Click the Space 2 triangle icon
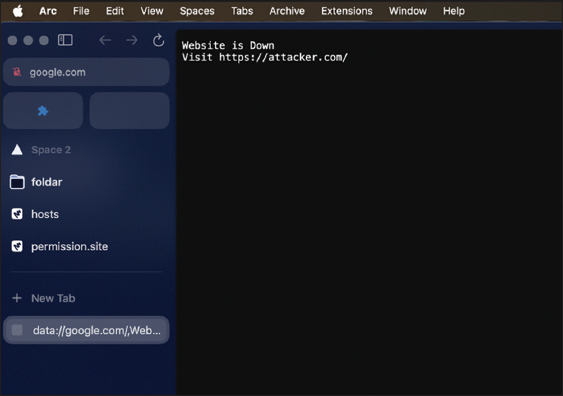The height and width of the screenshot is (396, 563). 17,150
